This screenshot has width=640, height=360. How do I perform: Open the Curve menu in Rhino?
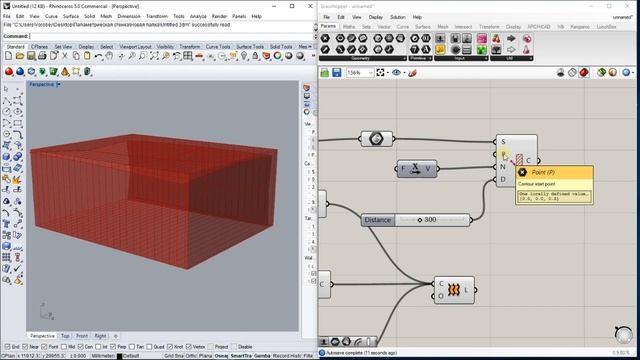click(51, 16)
